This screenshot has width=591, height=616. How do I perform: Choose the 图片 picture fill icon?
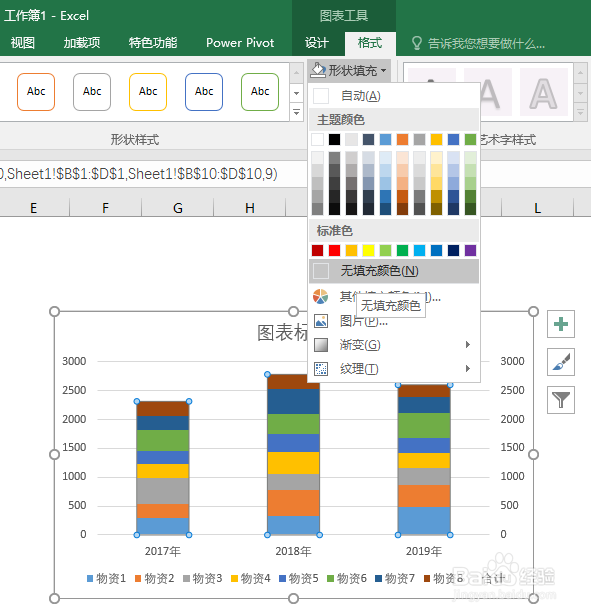tap(321, 321)
